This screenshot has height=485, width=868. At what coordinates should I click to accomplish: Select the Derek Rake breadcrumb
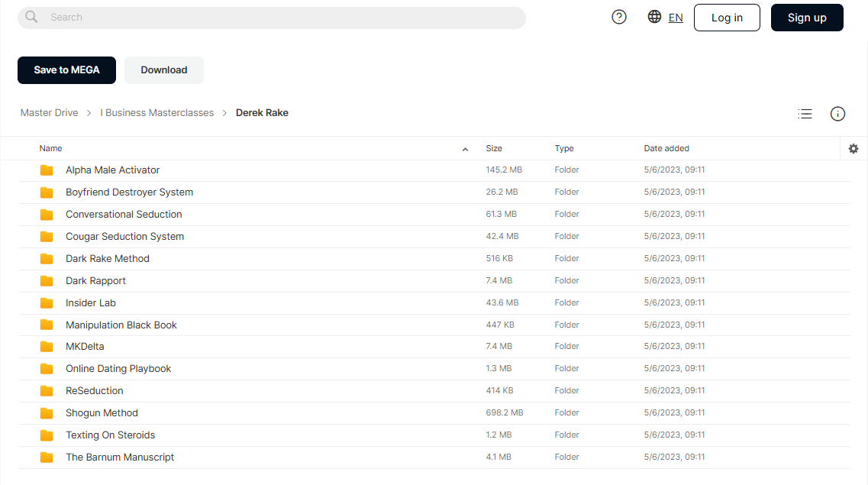(262, 113)
